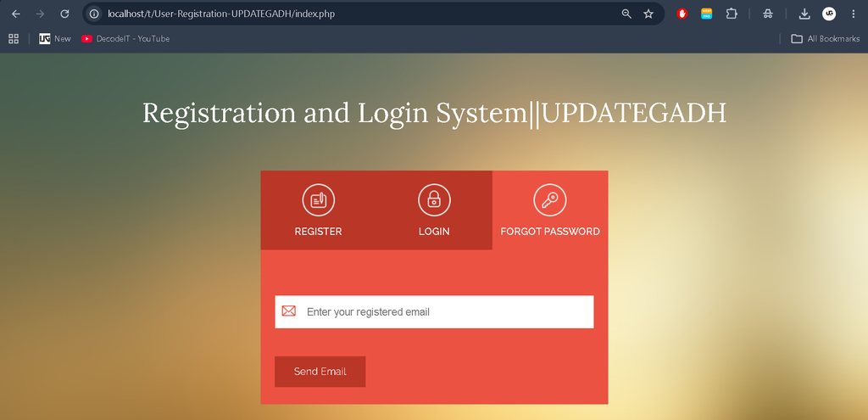Open the New bookmark
This screenshot has width=868, height=420.
[x=55, y=39]
